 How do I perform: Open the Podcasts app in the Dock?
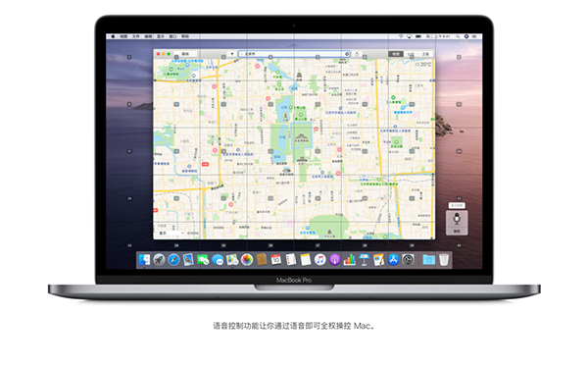click(334, 259)
